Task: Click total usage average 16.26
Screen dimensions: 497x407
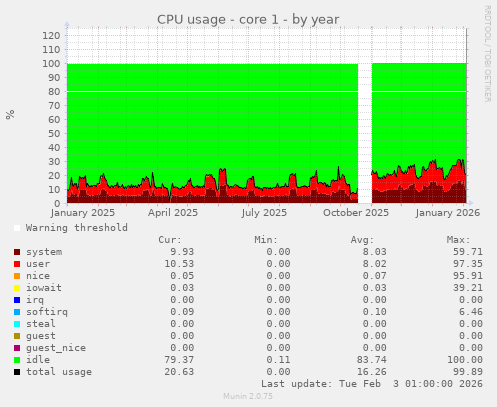Action: pyautogui.click(x=372, y=372)
